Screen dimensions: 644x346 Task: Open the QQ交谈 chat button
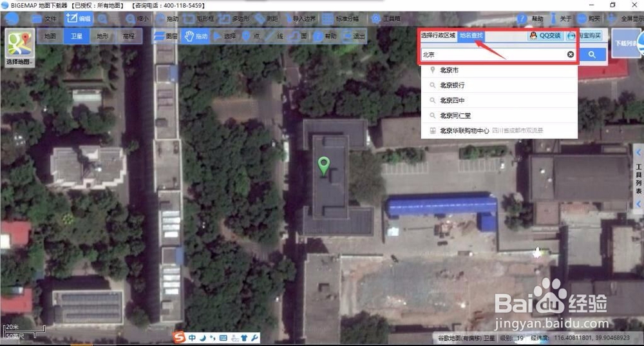point(545,35)
